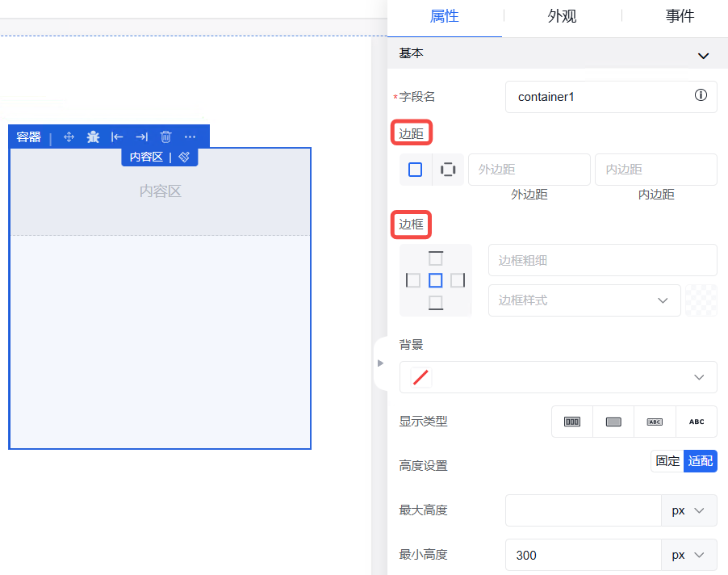Viewport: 728px width, 575px height.
Task: Click the border color swatch next to 边框样式
Action: [701, 300]
